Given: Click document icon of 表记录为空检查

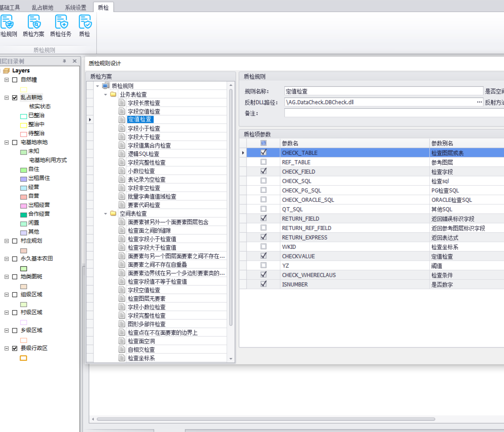Looking at the screenshot, I should coord(122,179).
